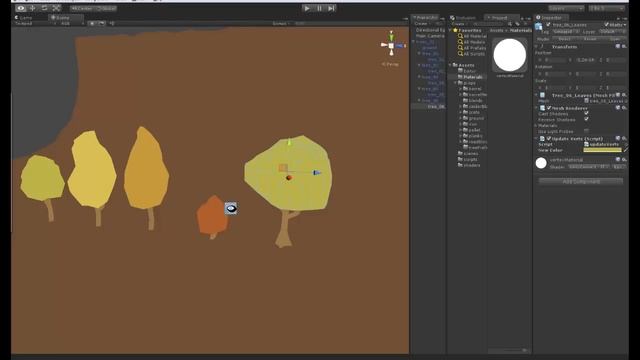640x360 pixels.
Task: Switch to the Inspector tab
Action: pos(551,18)
